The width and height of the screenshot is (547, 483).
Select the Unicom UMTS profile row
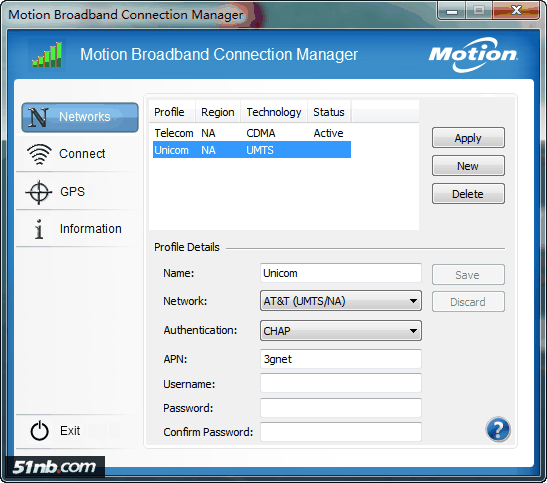point(252,150)
